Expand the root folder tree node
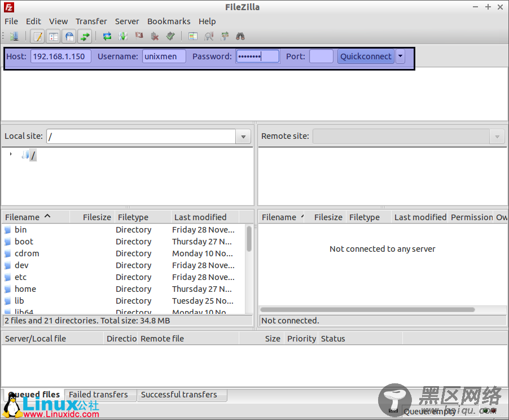Screen dimensions: 509x420 [x=11, y=154]
